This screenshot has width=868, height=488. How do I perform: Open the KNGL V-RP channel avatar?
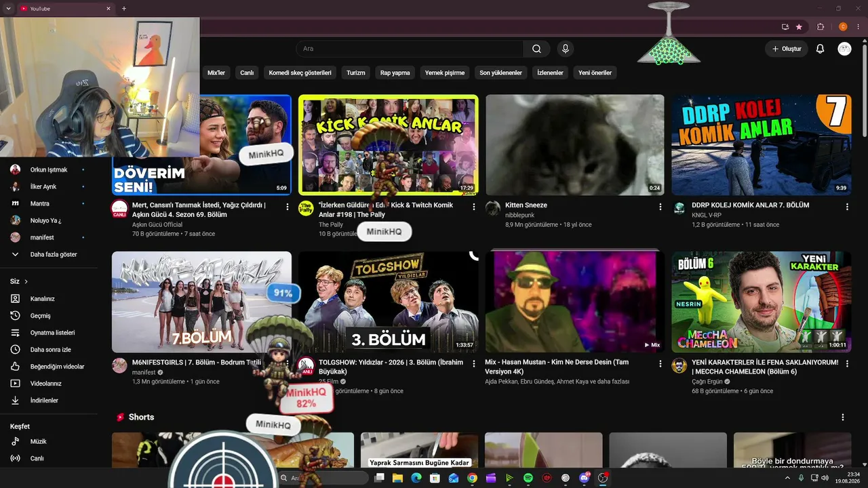pos(679,209)
